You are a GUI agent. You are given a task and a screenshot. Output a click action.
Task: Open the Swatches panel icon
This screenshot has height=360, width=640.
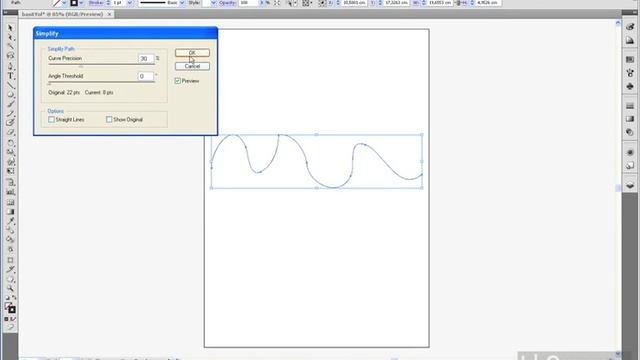630,60
